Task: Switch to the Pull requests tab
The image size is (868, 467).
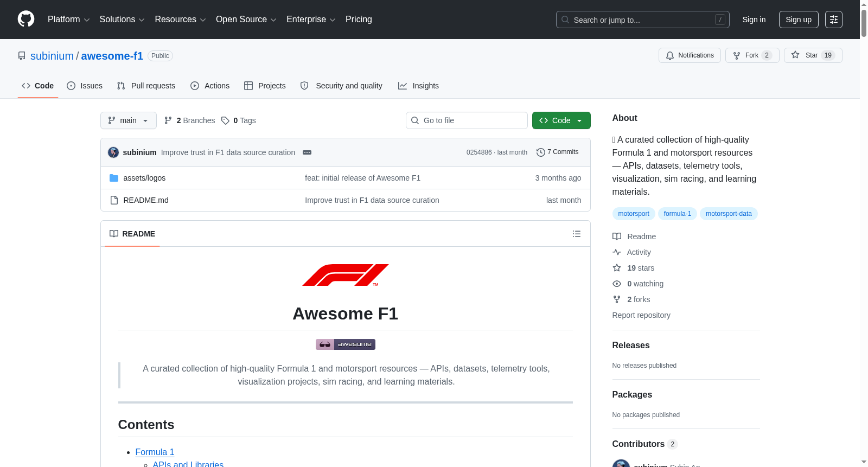Action: [146, 86]
